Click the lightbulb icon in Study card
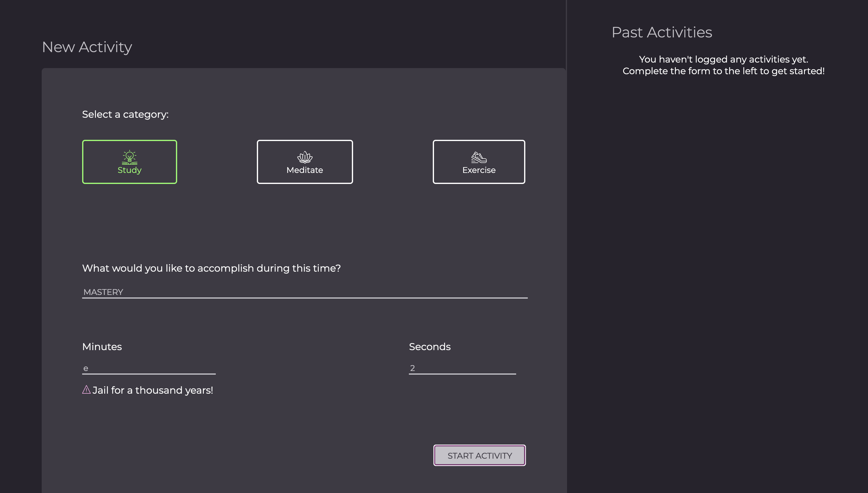 [x=130, y=157]
